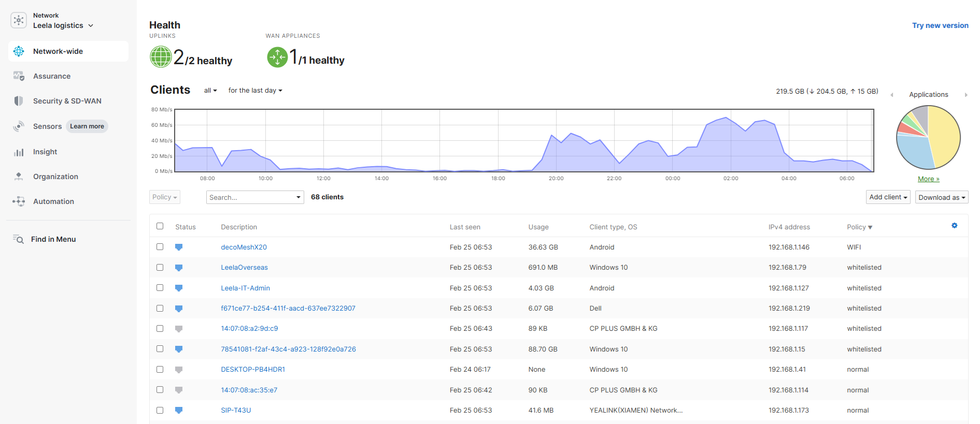
Task: Open the LeelaOverseas client link
Action: [244, 268]
